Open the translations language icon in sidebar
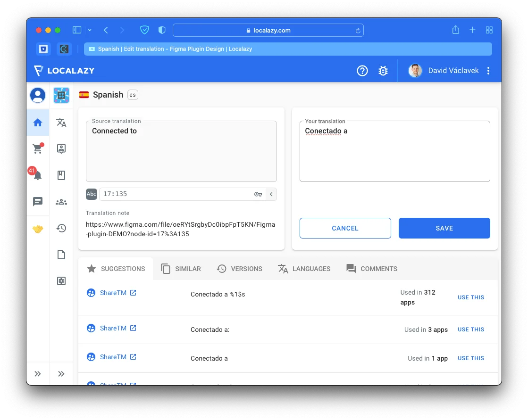528x420 pixels. click(61, 123)
